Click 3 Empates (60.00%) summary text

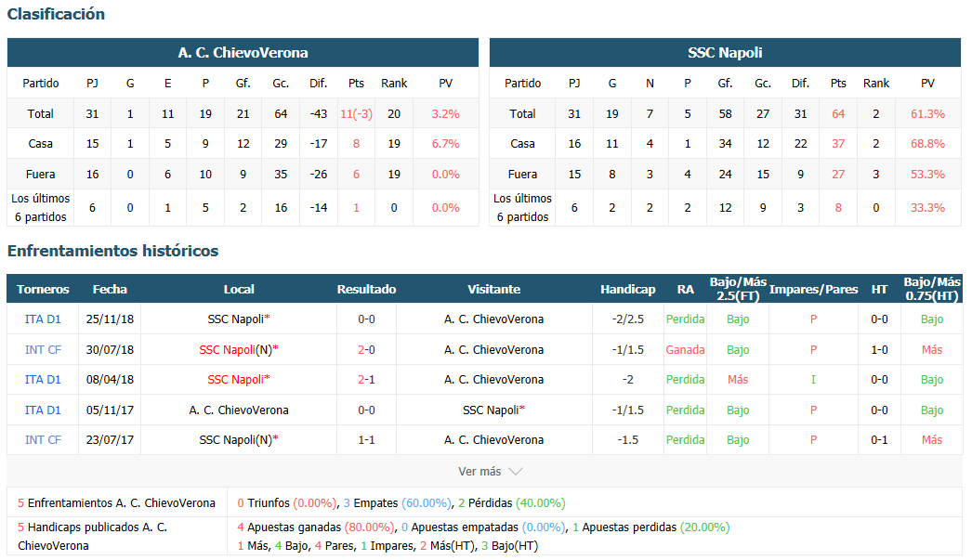click(x=398, y=503)
